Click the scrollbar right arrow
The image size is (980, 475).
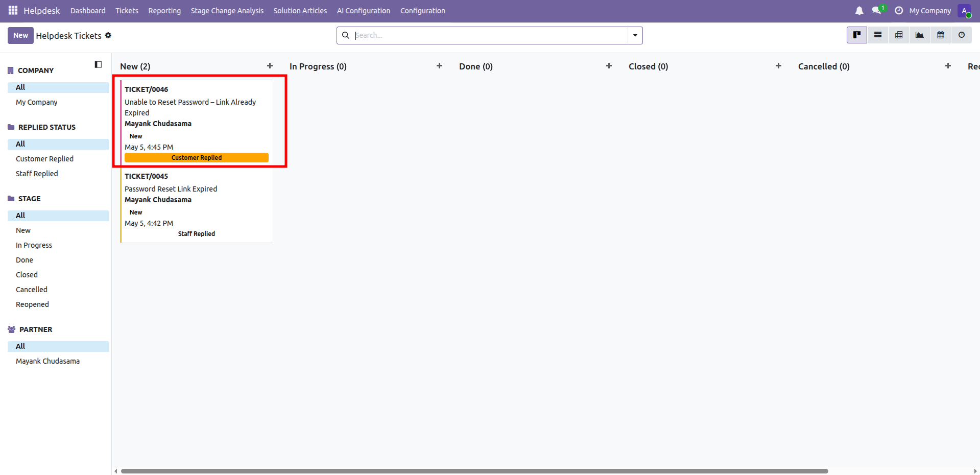975,471
